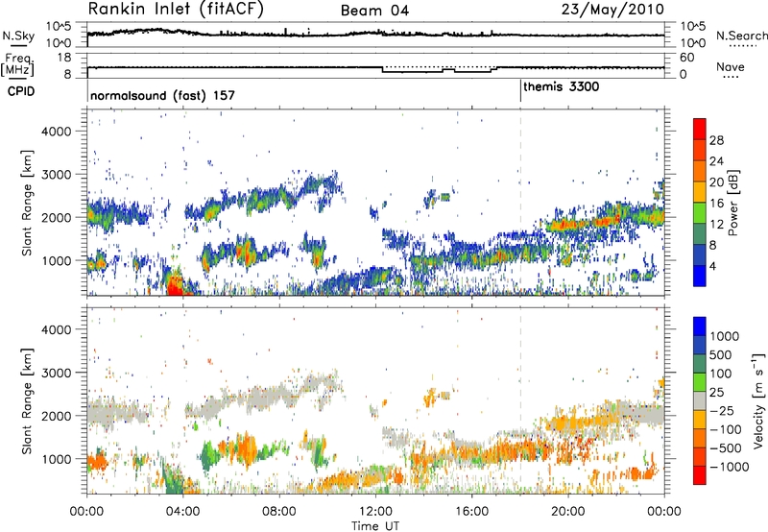Image resolution: width=768 pixels, height=532 pixels.
Task: Select the '08:00' time tick label
Action: coord(279,512)
